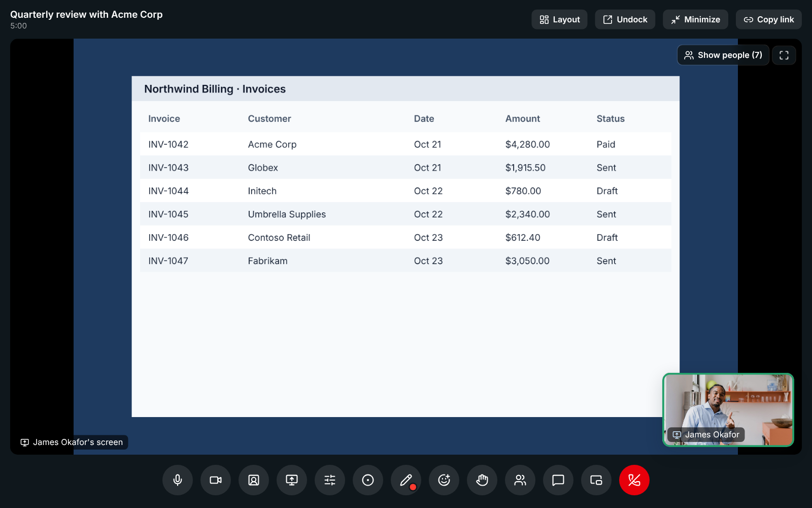Click the Acme Corp customer cell

point(272,144)
